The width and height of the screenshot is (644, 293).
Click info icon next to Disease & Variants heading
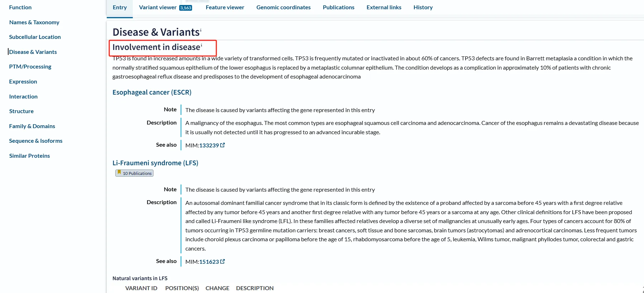[201, 30]
